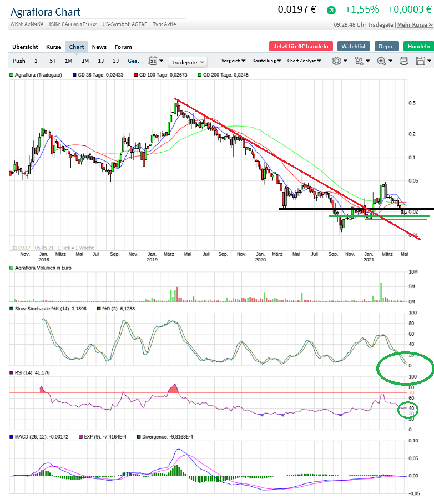Open the Vergleich dropdown

[234, 61]
